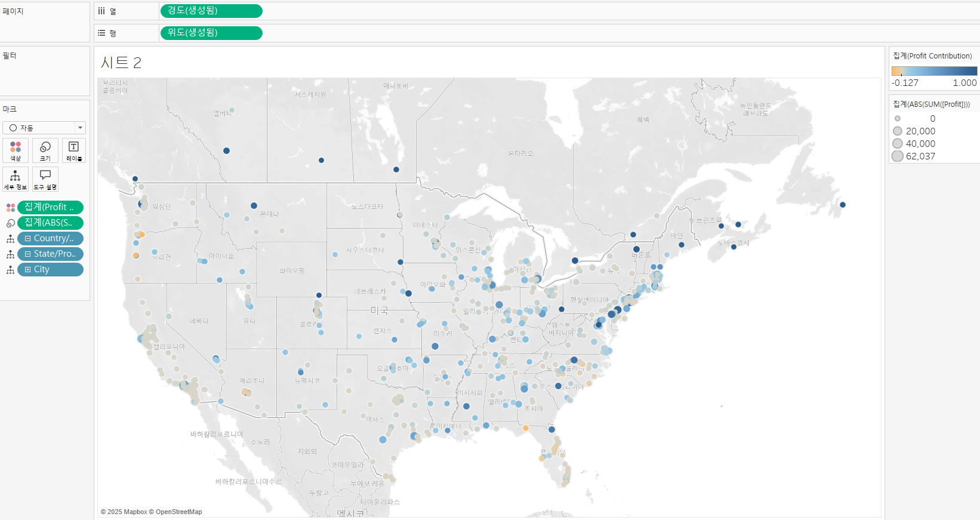Viewport: 980px width, 520px height.
Task: Open the 세부 정보 (Detail) marks card
Action: (16, 179)
